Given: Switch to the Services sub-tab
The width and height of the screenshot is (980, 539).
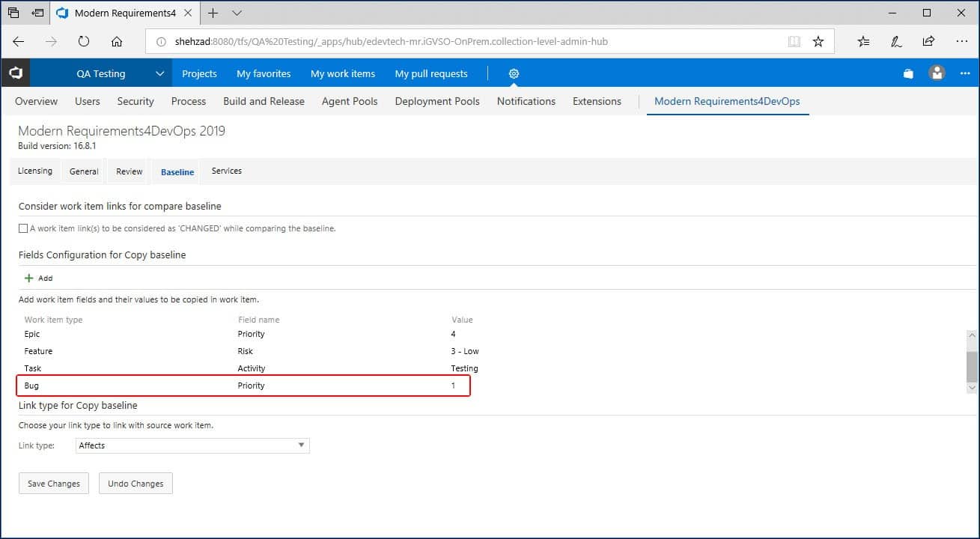Looking at the screenshot, I should coord(226,171).
